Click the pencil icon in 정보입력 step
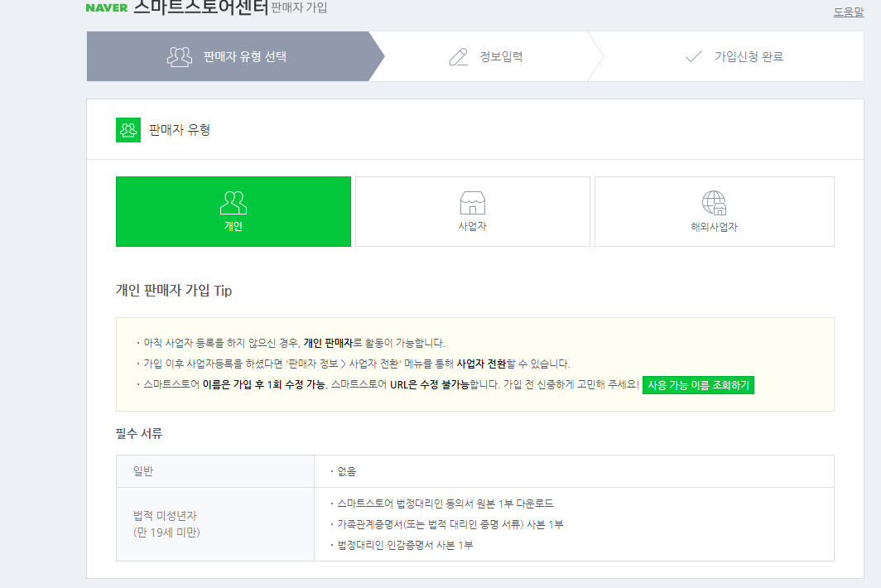The image size is (881, 588). (459, 57)
